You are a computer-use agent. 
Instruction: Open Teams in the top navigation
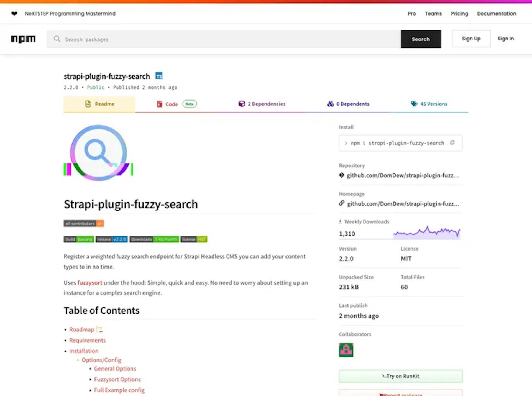[x=433, y=14]
